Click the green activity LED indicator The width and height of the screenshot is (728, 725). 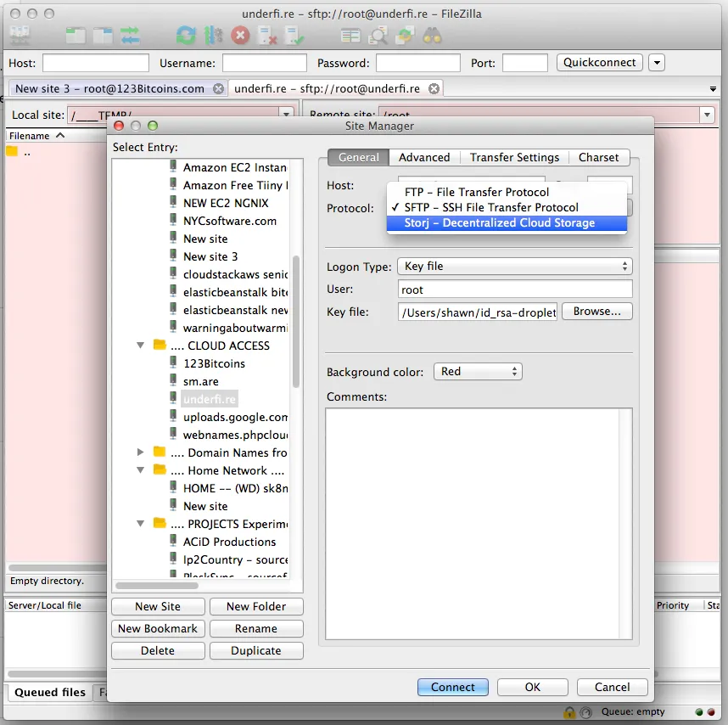(699, 712)
